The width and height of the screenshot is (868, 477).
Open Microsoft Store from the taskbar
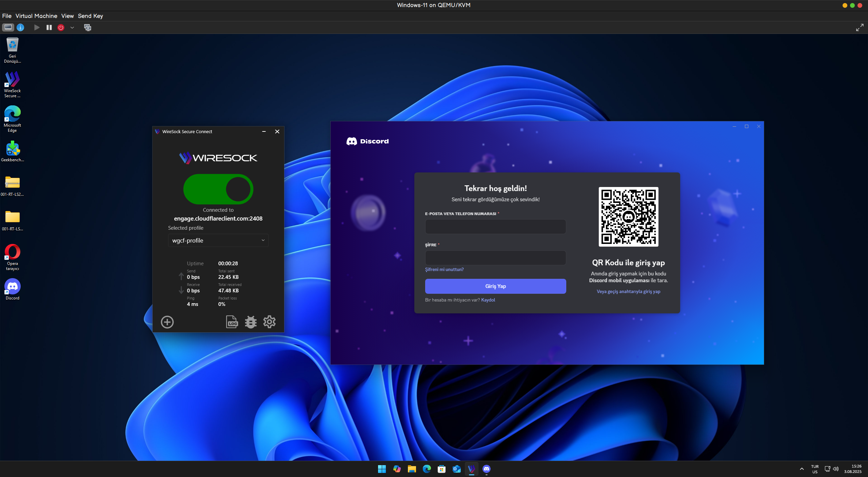[442, 469]
